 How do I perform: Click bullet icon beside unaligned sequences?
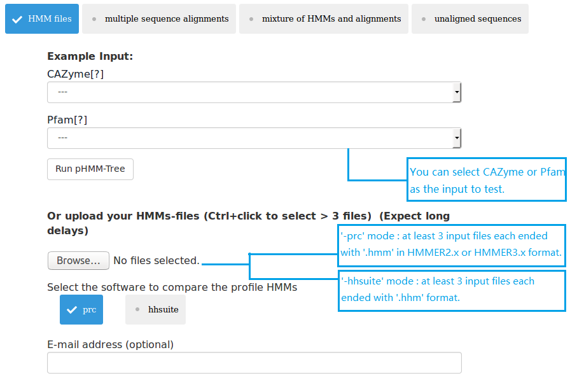[x=424, y=19]
